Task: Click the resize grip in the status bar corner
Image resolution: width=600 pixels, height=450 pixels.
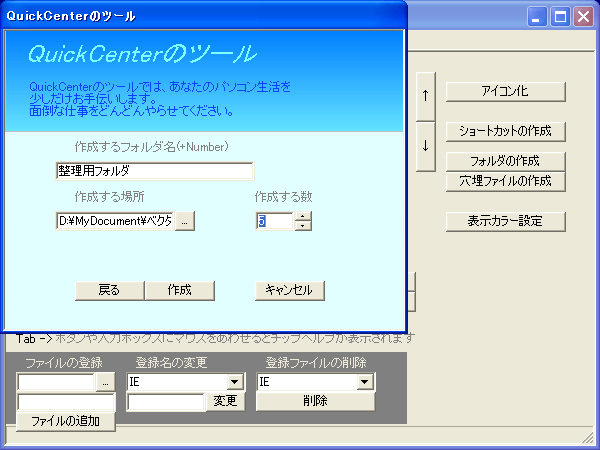Action: click(x=587, y=437)
